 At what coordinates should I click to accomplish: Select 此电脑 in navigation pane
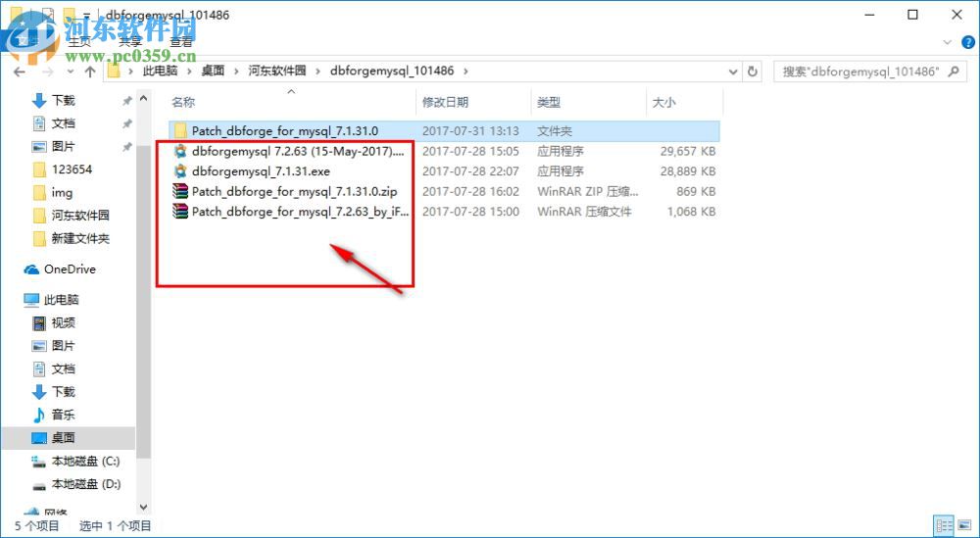coord(61,300)
